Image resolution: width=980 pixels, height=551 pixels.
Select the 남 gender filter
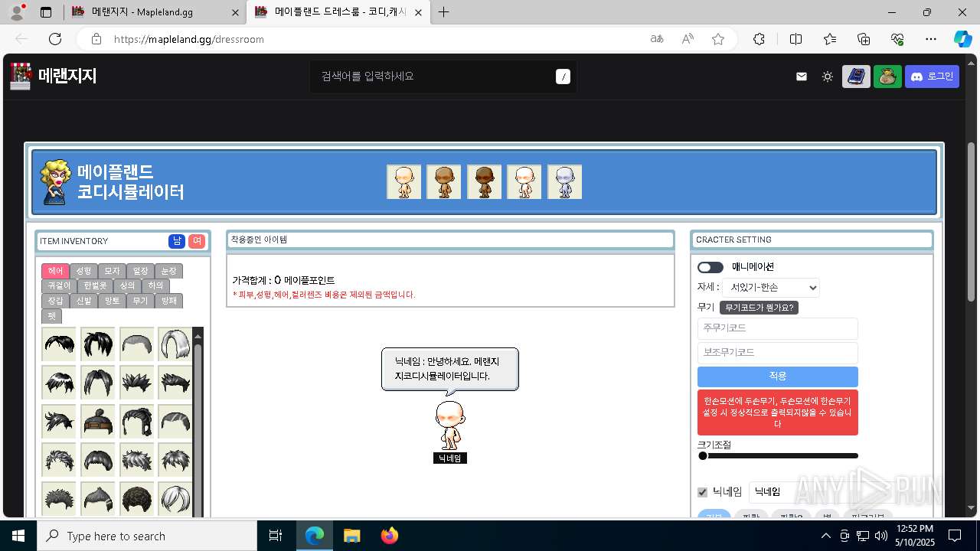[x=177, y=241]
